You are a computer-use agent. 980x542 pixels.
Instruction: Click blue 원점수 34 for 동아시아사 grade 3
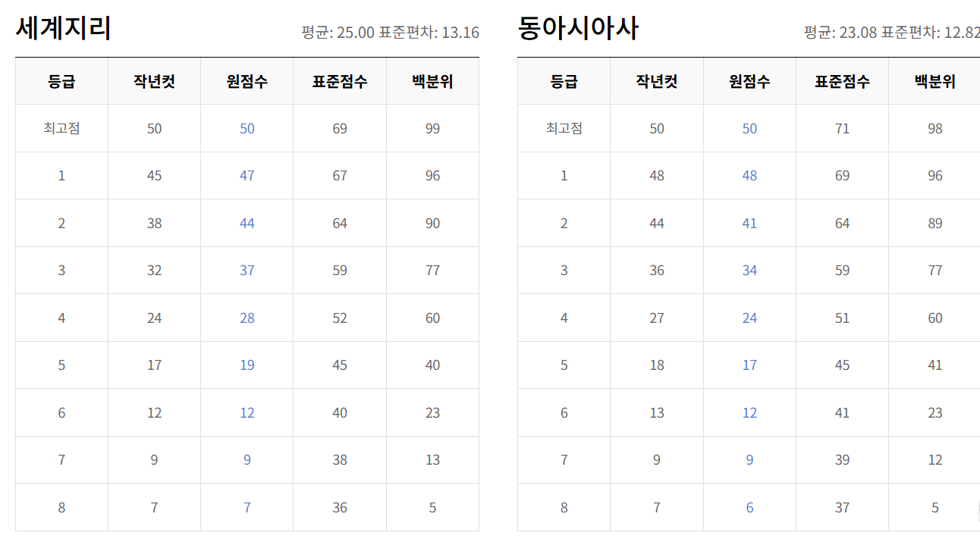click(x=749, y=270)
